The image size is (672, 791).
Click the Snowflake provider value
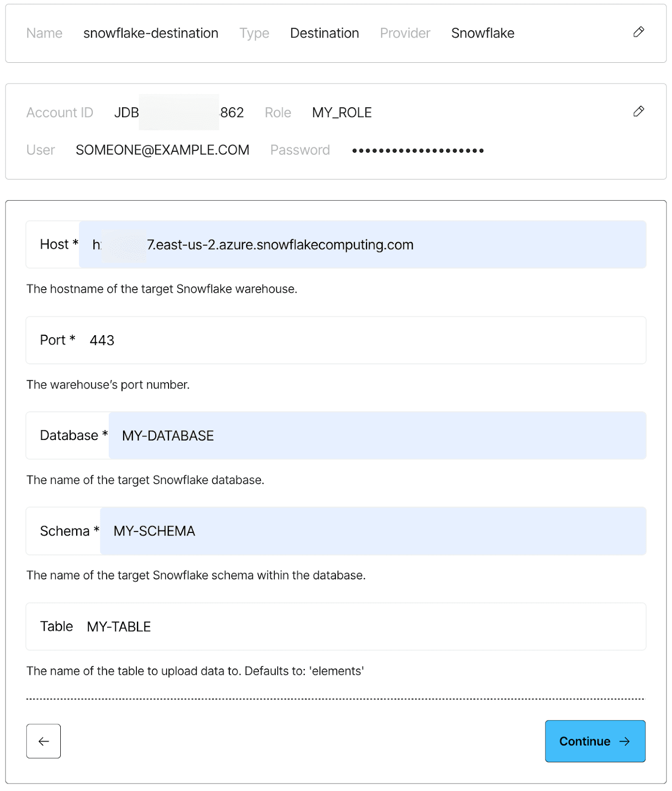tap(483, 33)
